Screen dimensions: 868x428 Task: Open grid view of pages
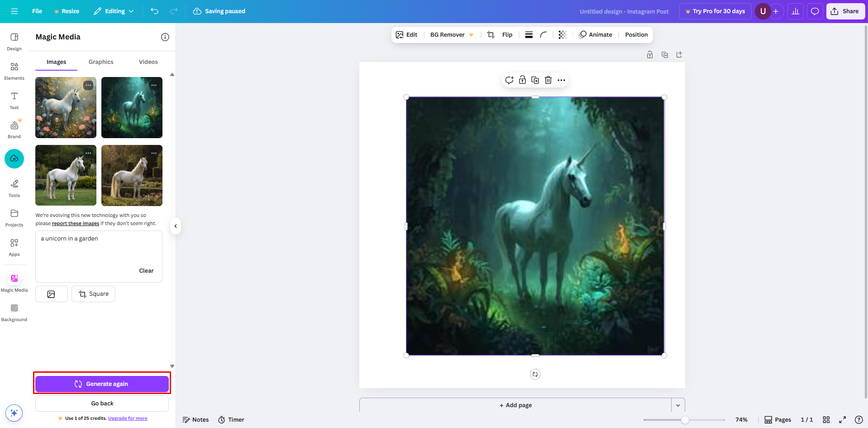coord(826,420)
